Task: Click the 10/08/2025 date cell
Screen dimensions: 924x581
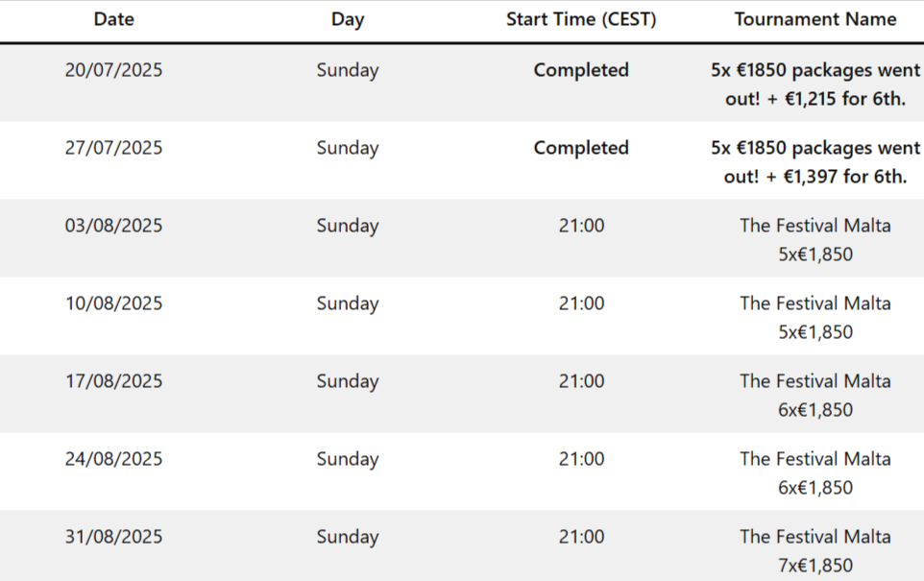Action: pos(114,303)
